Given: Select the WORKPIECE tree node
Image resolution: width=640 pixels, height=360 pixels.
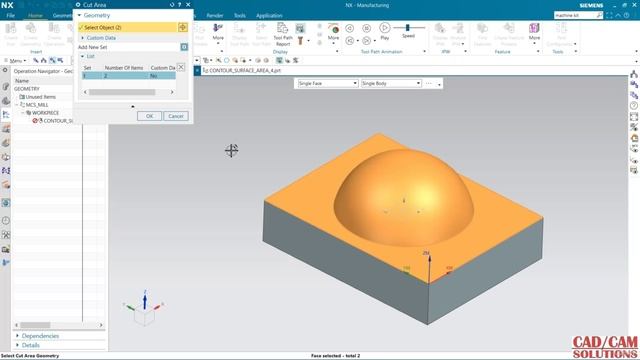Looking at the screenshot, I should (x=45, y=113).
